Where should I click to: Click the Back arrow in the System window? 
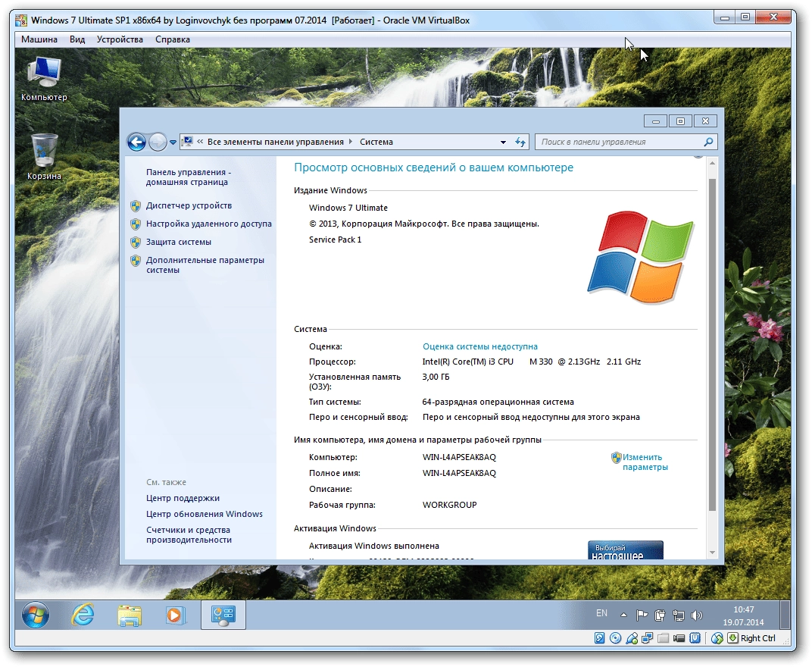(136, 142)
